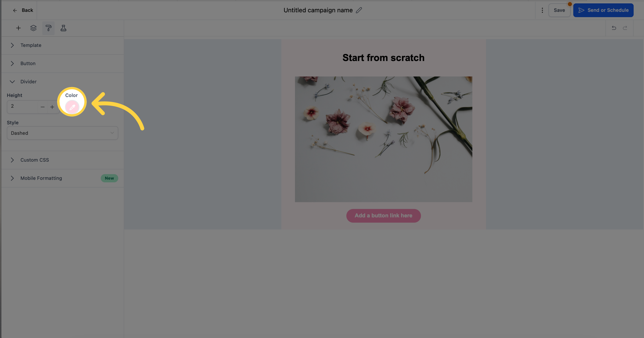Click the Height stepper increment button
Viewport: 644px width, 338px height.
click(x=52, y=107)
